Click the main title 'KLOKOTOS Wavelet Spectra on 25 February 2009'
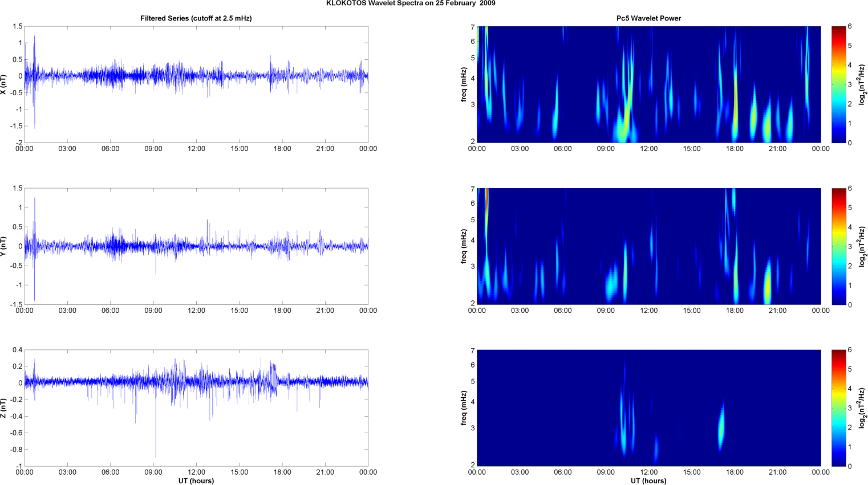Image resolution: width=868 pixels, height=485 pixels. 411,3
